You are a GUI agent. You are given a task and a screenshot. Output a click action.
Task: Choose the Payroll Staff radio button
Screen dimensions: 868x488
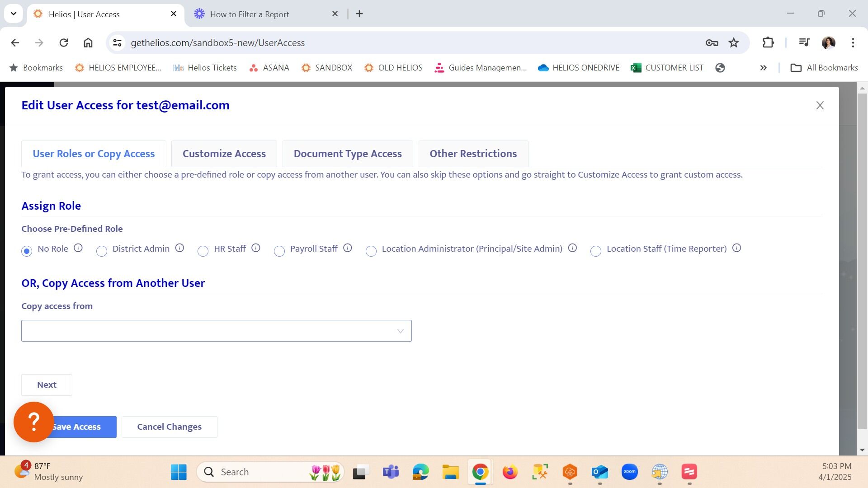279,251
